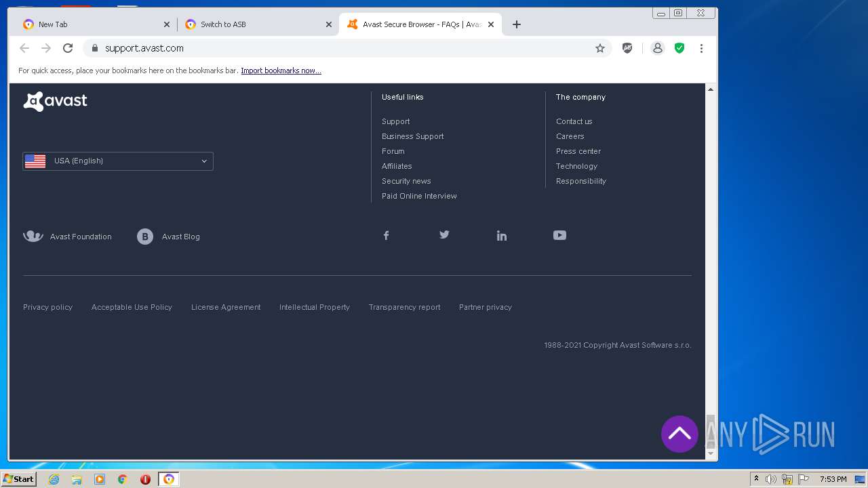Open Press center link
The width and height of the screenshot is (868, 488).
[578, 151]
